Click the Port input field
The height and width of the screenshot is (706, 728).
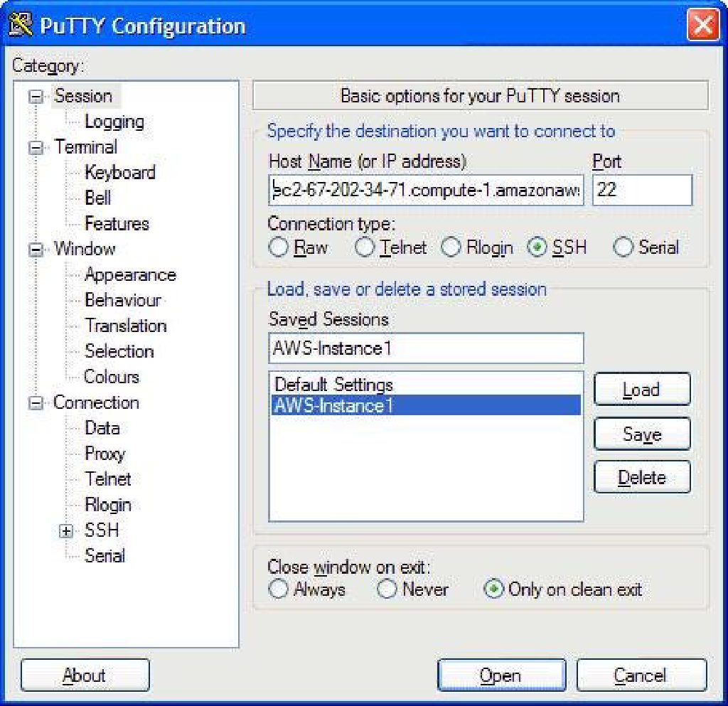tap(642, 190)
